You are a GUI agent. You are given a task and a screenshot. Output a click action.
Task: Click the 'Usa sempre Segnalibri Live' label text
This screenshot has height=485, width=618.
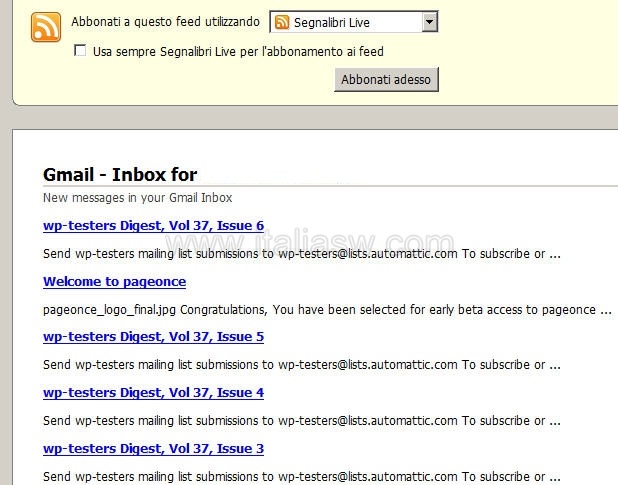(238, 52)
